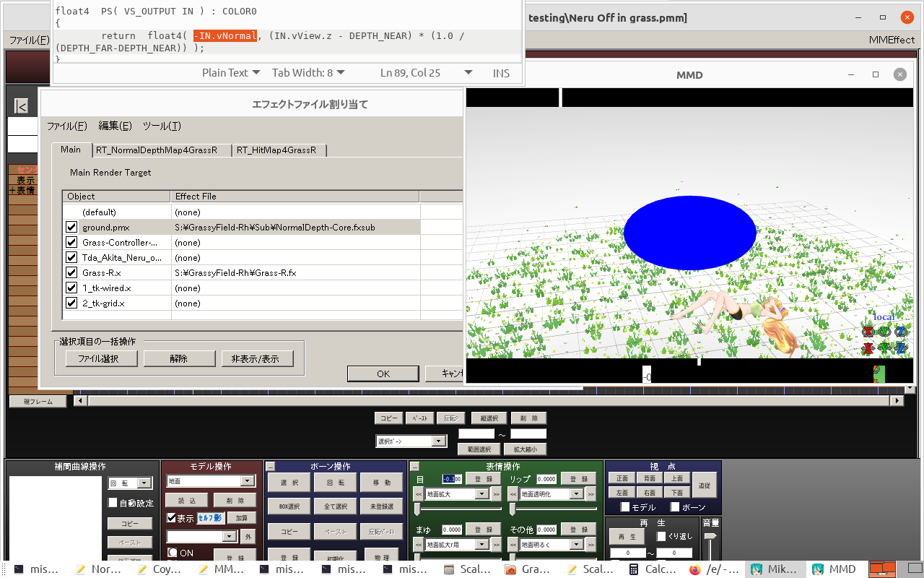Viewport: 924px width, 578px height.
Task: Open MMEffect menu
Action: pyautogui.click(x=892, y=40)
